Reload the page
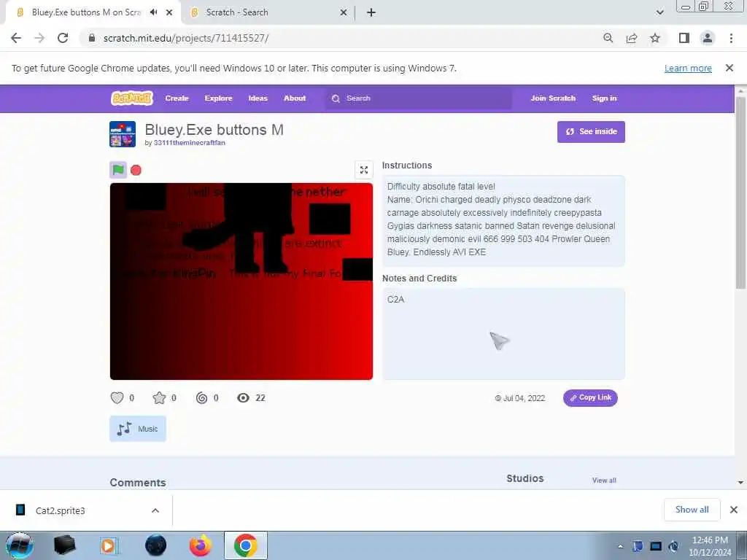The image size is (747, 560). pyautogui.click(x=63, y=38)
